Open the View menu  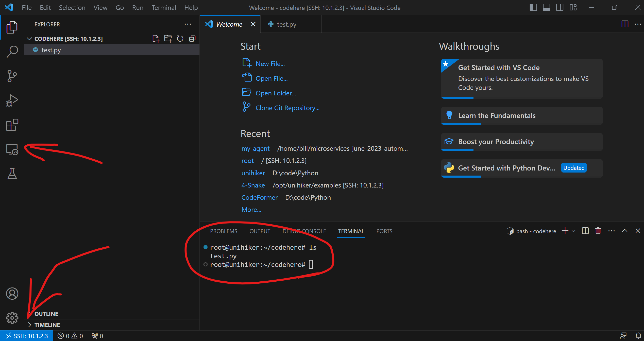click(100, 8)
